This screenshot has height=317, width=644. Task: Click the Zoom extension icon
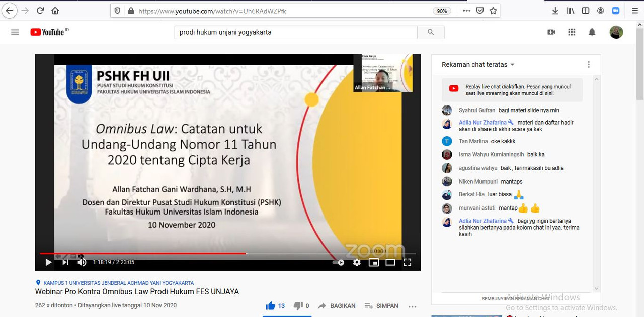[616, 11]
